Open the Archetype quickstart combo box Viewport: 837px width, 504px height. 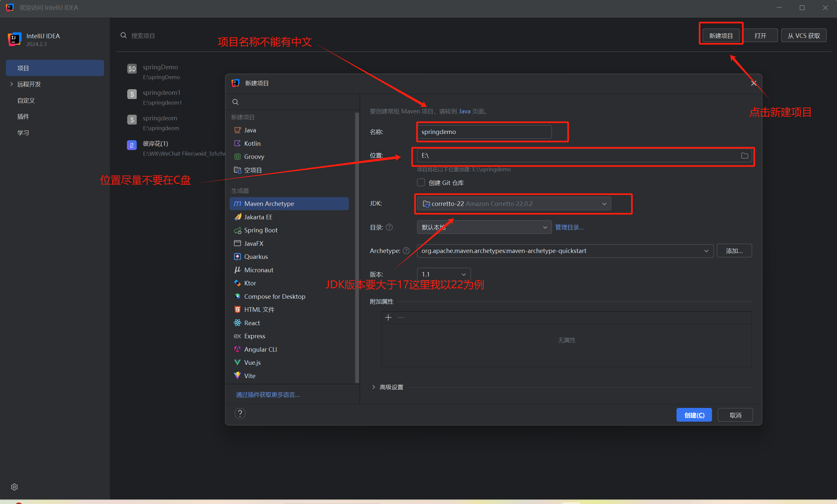(565, 251)
